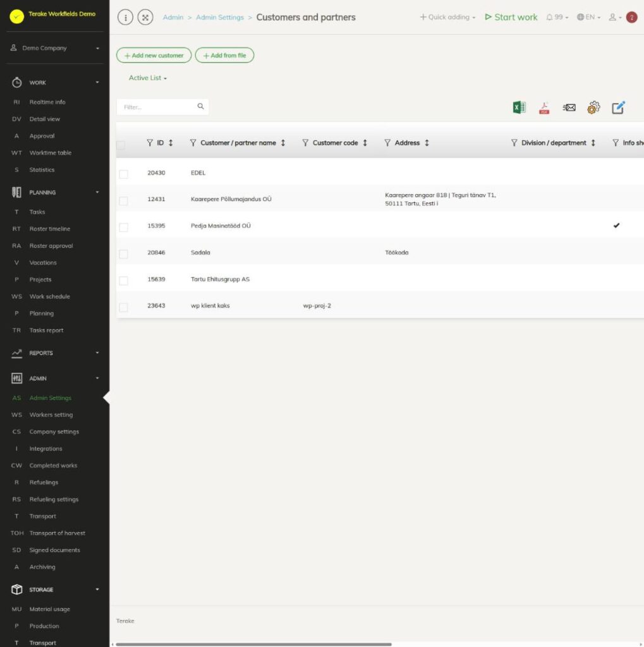Open the Active List dropdown

[x=148, y=78]
